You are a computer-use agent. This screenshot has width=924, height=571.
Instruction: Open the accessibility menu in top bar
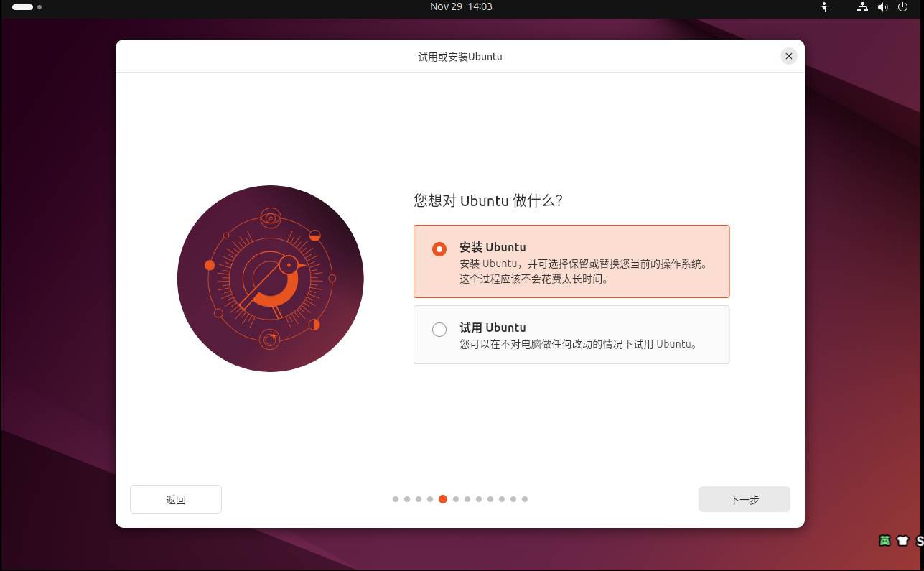824,7
